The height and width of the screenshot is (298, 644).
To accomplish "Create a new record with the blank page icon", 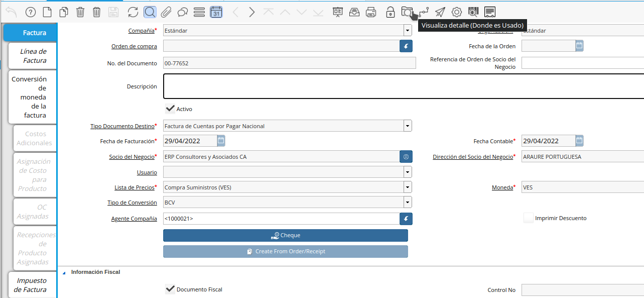I will [x=47, y=12].
